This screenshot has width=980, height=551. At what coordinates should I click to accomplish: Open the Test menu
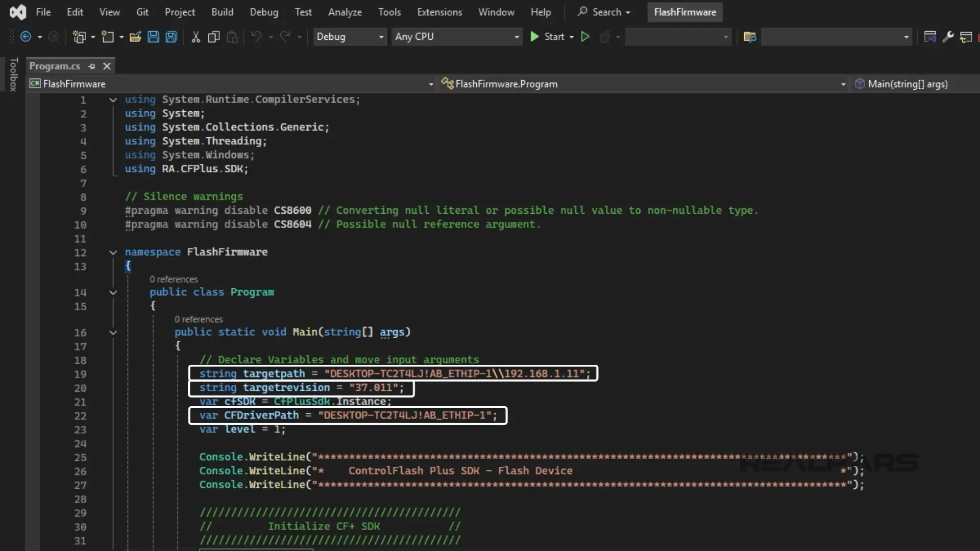tap(303, 12)
